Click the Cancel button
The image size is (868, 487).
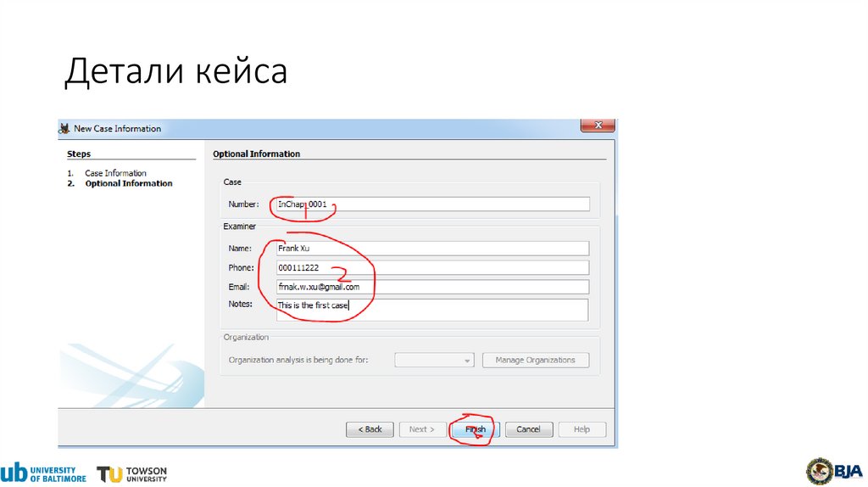pyautogui.click(x=529, y=429)
